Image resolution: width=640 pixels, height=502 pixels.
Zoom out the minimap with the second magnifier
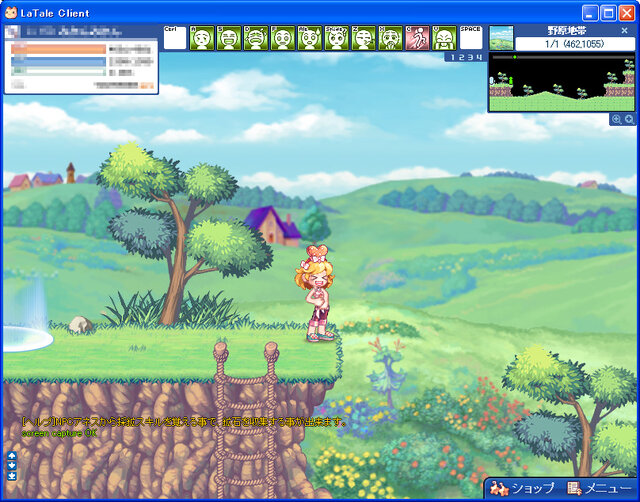(629, 119)
